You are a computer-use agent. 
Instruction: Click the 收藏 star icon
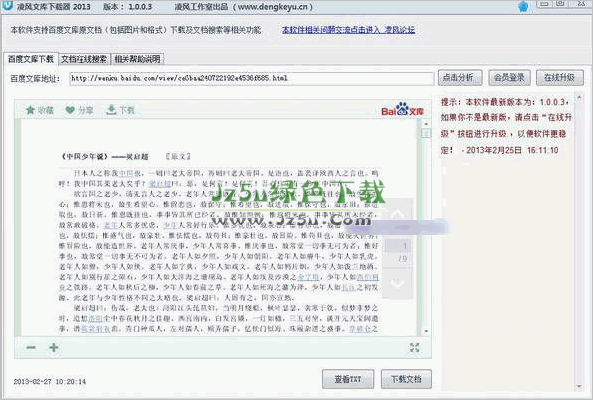(30, 110)
